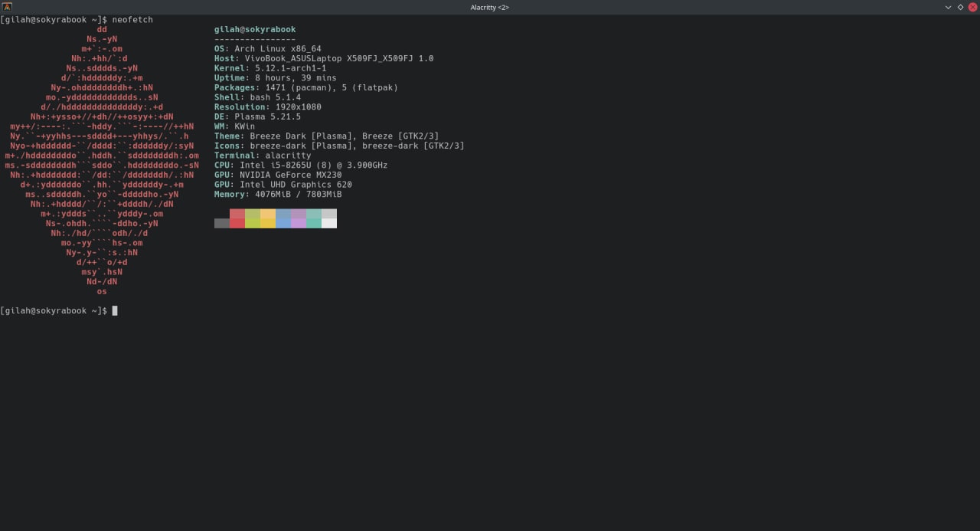Click the "Host: VivoBook_ASUSLaptop X509FJ" line
This screenshot has height=531, width=980.
[324, 58]
